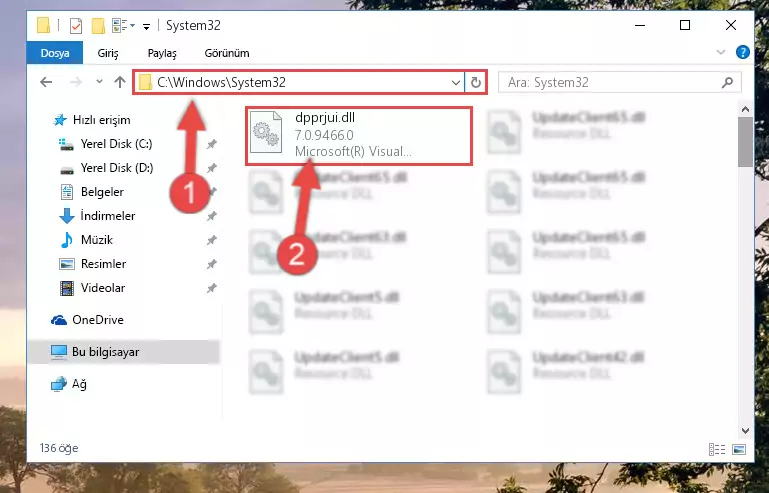Expand the ribbon with the chevron
Image resolution: width=769 pixels, height=493 pixels.
point(720,52)
